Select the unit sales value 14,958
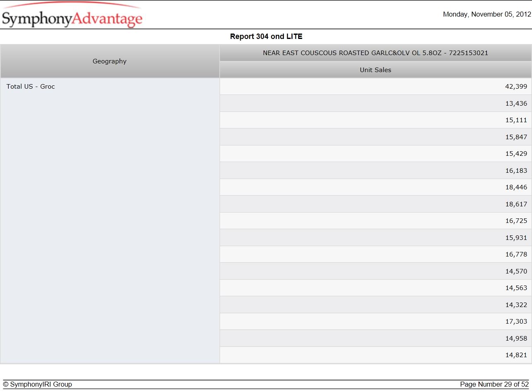 [516, 339]
